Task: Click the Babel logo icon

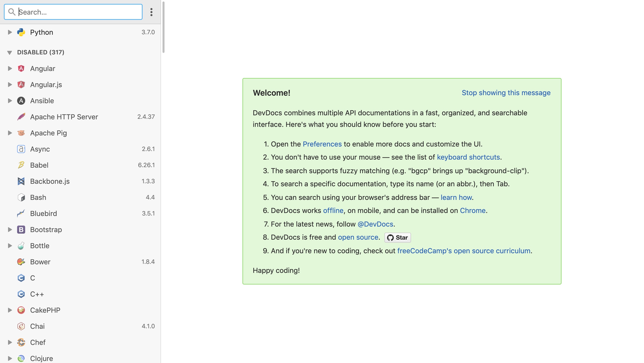Action: (21, 165)
